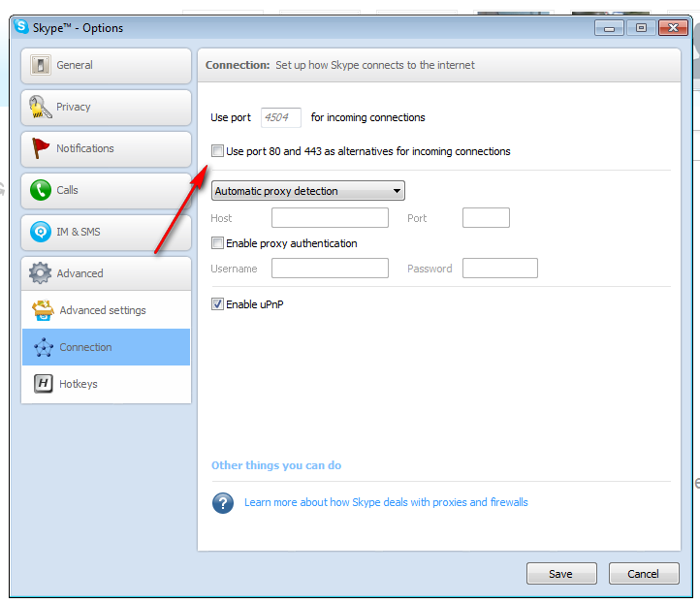Enable ports 80 and 443 as alternatives
Viewport: 700px width, 603px height.
[217, 151]
